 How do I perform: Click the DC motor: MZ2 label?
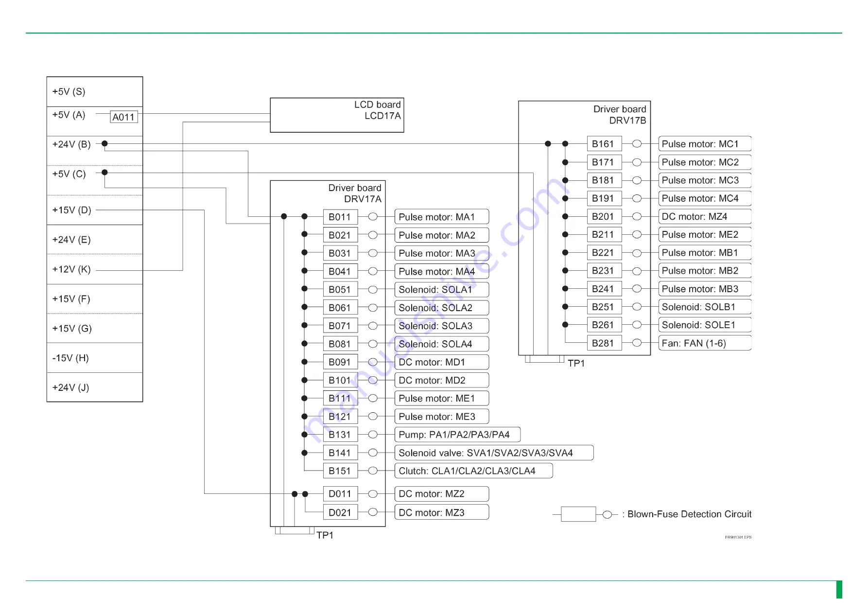(x=442, y=494)
